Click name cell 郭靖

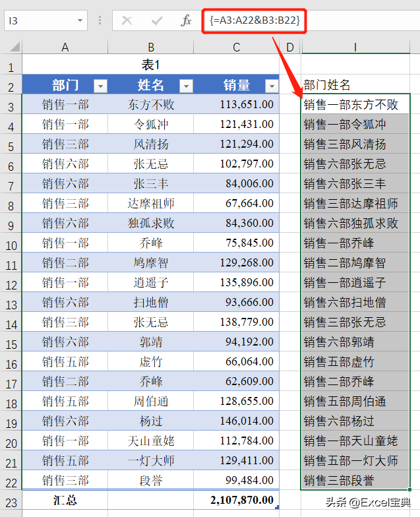coord(150,342)
